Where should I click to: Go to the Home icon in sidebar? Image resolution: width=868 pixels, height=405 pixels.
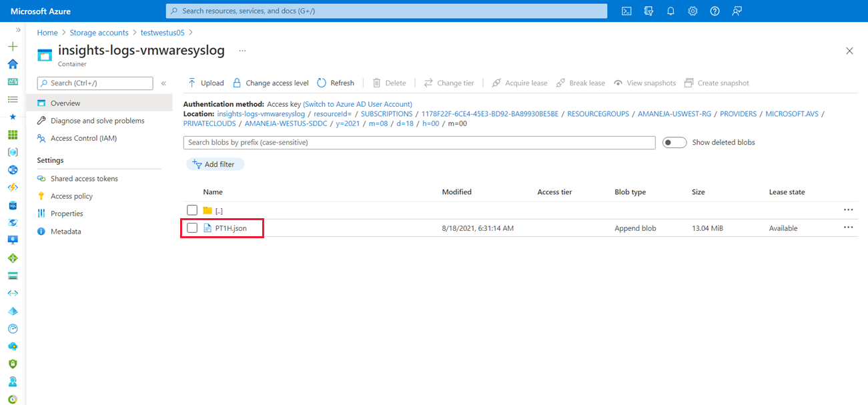click(13, 64)
